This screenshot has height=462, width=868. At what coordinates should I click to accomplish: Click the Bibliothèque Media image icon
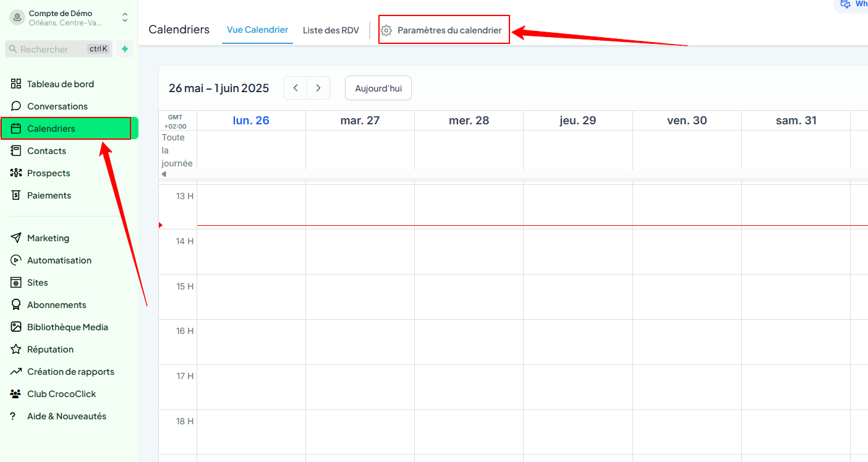click(x=16, y=327)
